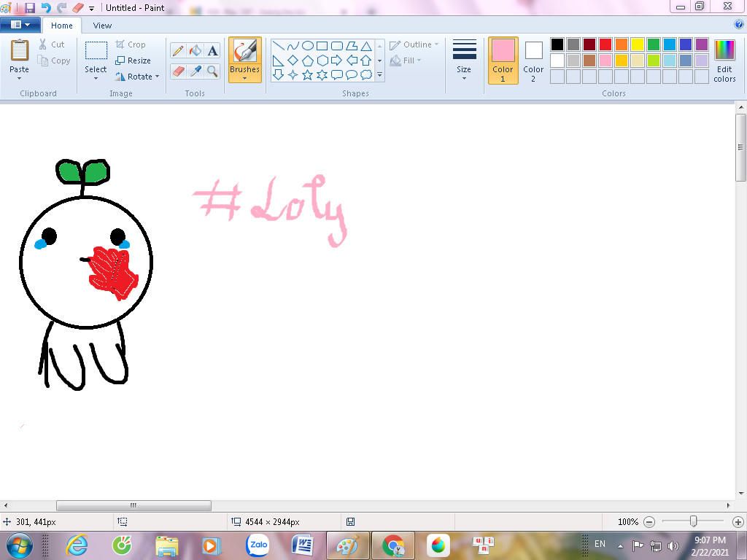Select the Text tool
This screenshot has height=560, width=747.
212,50
